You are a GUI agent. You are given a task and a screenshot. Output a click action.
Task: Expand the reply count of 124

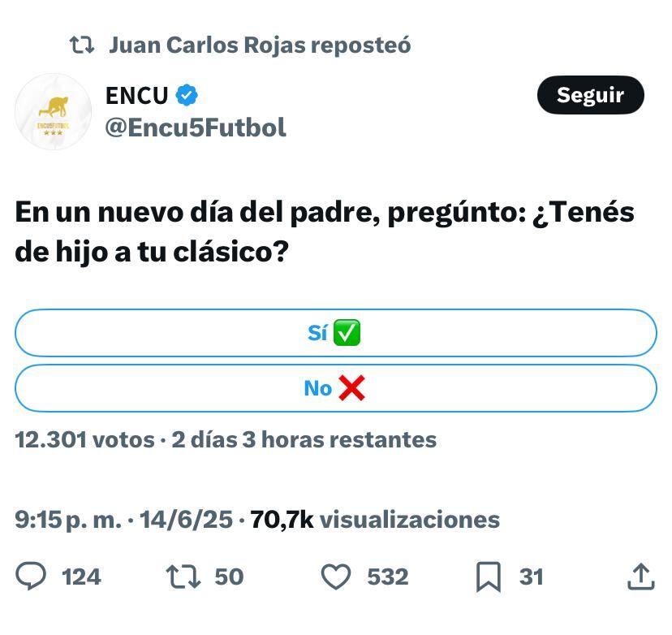tap(81, 577)
